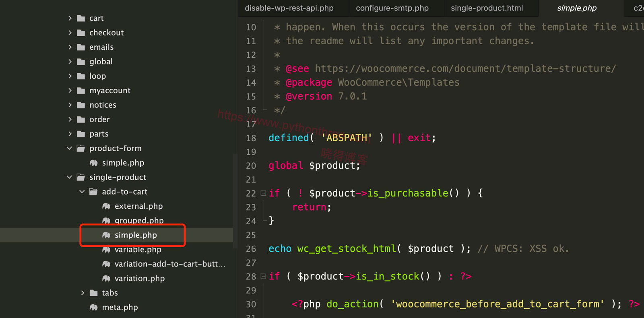Click the myaccount folder icon

click(x=81, y=90)
